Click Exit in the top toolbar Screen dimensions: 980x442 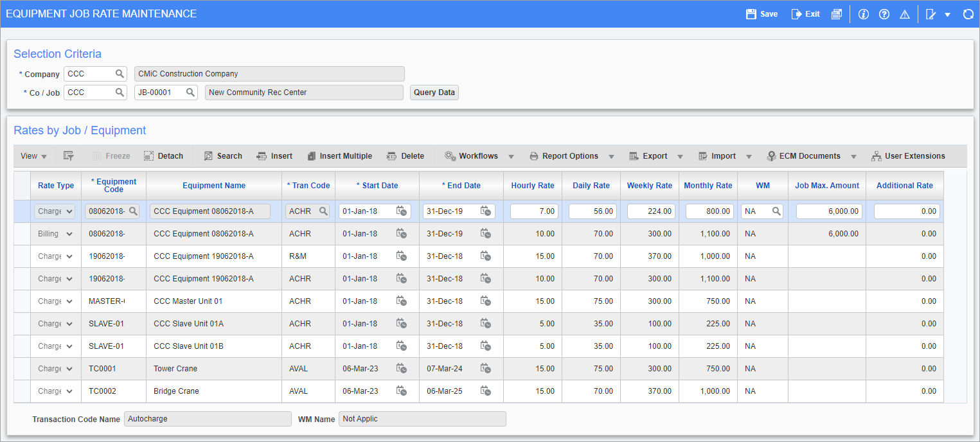click(x=805, y=13)
